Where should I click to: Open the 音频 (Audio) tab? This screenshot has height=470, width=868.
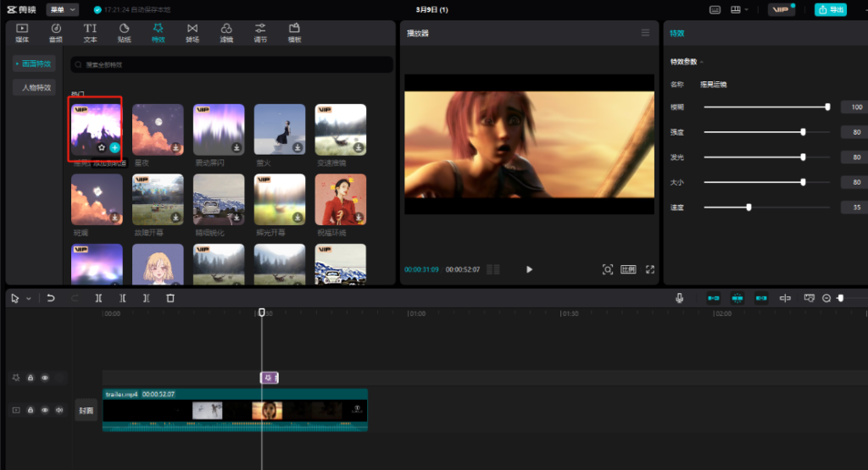point(56,33)
